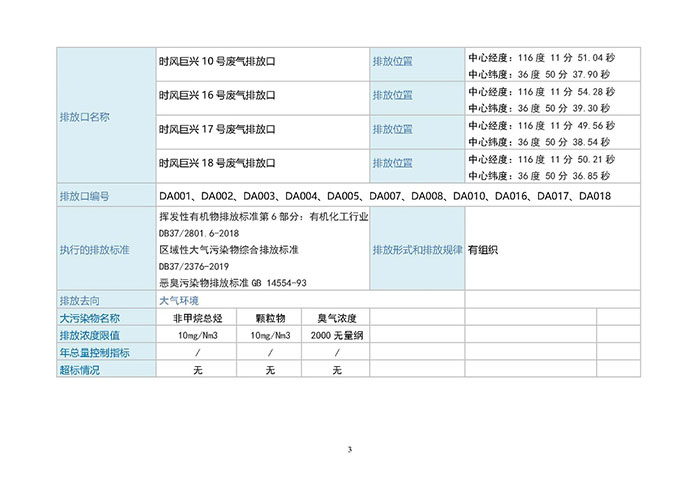
Task: Click longitude value 54.28 秒
Action: (596, 92)
